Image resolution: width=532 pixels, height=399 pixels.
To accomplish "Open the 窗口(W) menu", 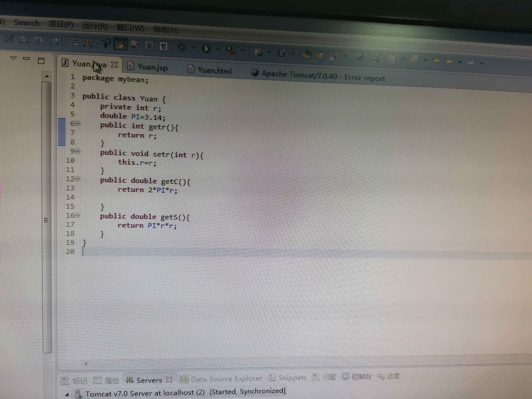I will tap(130, 28).
